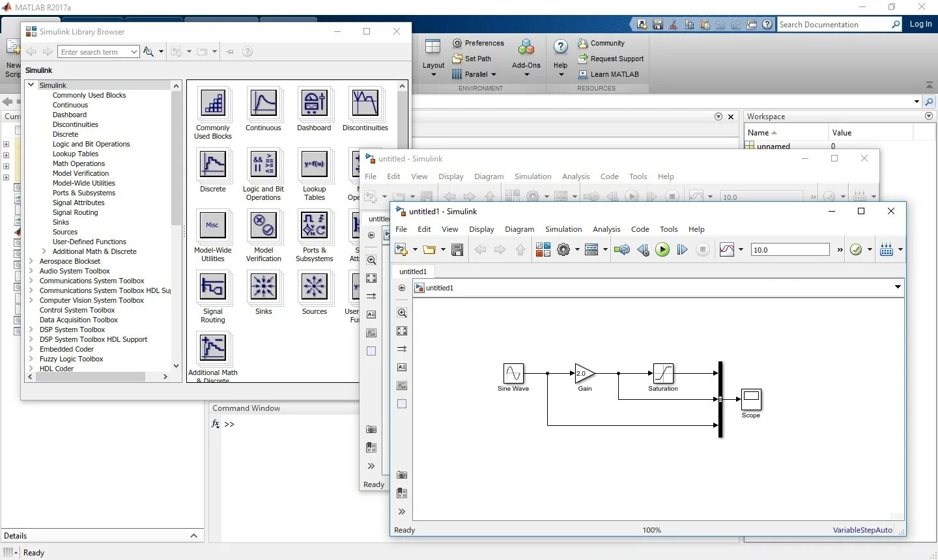Image resolution: width=938 pixels, height=560 pixels.
Task: Open Model Advisor checkmark icon in untitled1
Action: [856, 249]
